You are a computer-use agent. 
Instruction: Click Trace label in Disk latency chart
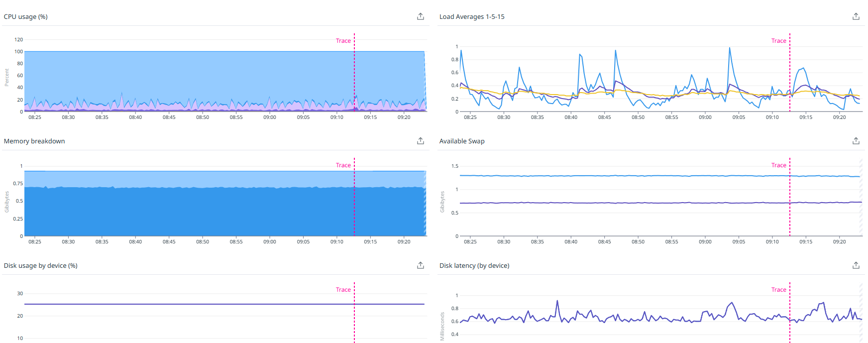click(778, 290)
